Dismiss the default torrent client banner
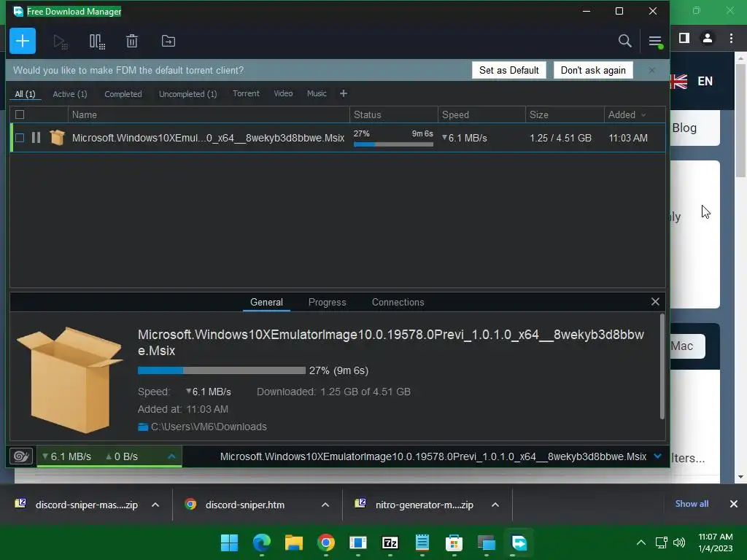This screenshot has height=560, width=747. pos(651,70)
